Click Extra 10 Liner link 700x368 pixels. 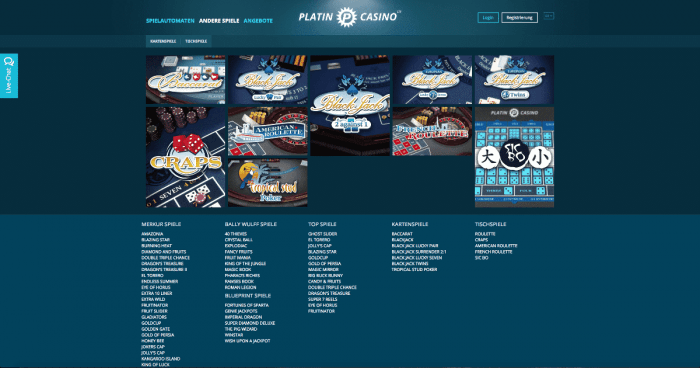[157, 293]
